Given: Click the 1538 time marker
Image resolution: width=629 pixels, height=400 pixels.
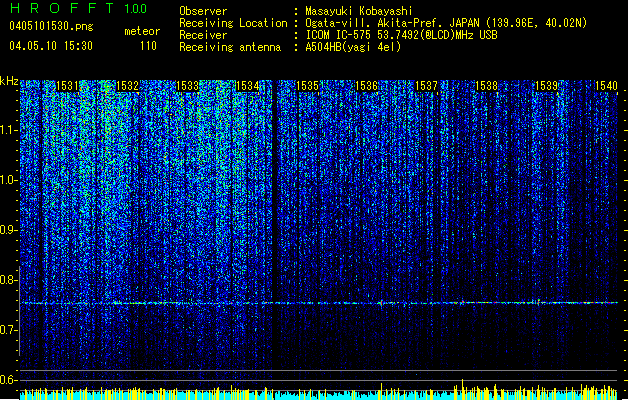Looking at the screenshot, I should click(x=487, y=86).
